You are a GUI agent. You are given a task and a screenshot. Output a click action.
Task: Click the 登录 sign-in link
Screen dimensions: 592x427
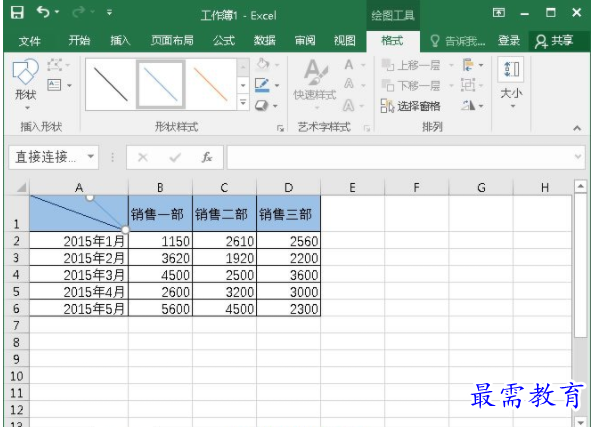pyautogui.click(x=509, y=40)
